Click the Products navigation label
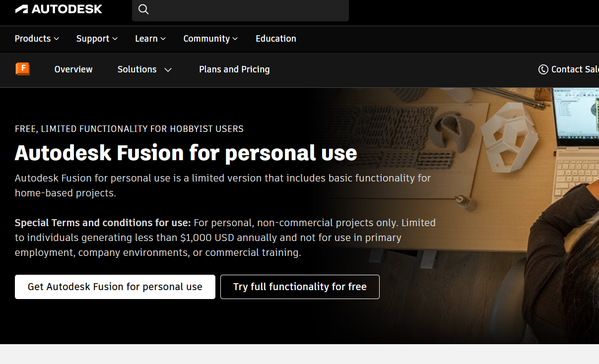The width and height of the screenshot is (599, 364). tap(33, 39)
